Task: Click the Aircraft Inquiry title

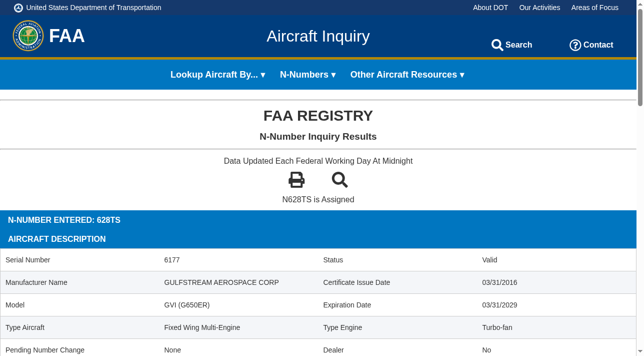Action: coord(318,36)
